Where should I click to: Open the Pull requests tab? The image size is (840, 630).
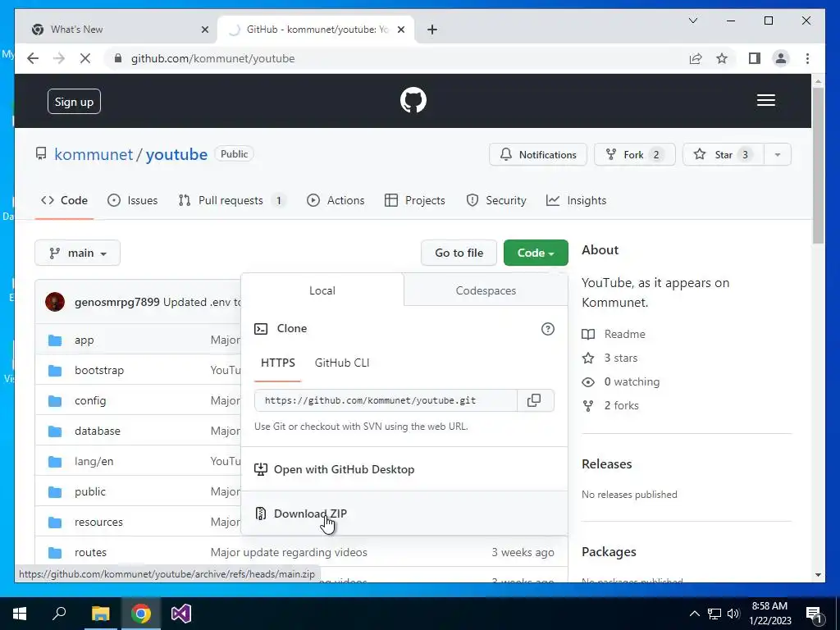tap(231, 200)
